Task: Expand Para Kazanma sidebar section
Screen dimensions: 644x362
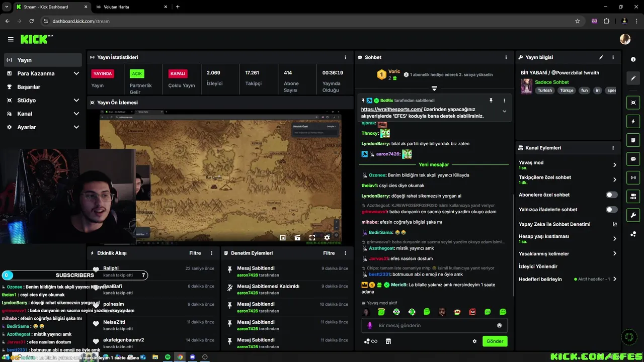Action: 76,73
